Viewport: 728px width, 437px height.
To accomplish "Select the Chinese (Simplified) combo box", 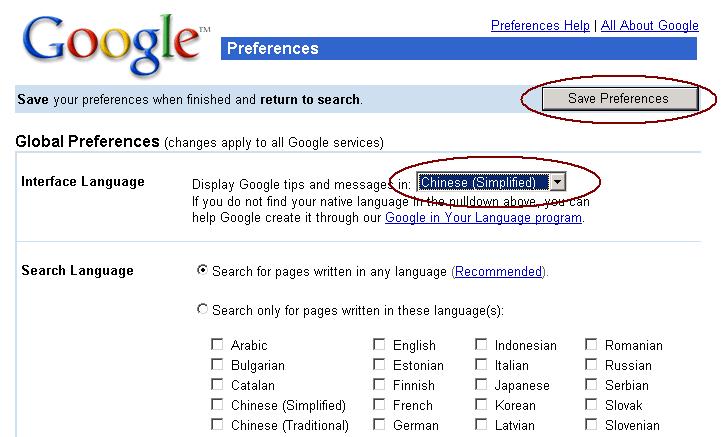I will pyautogui.click(x=491, y=182).
